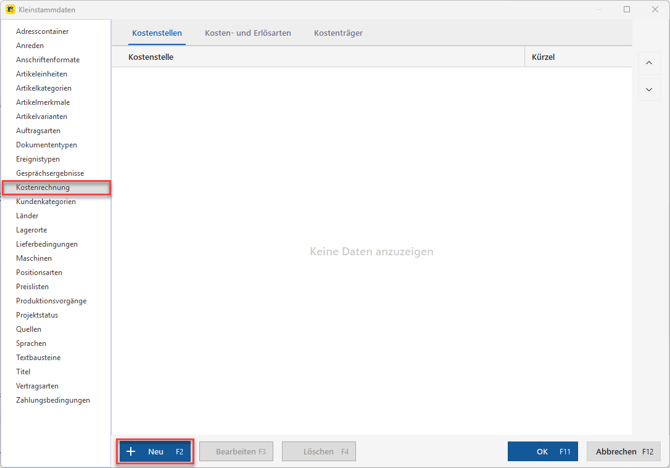Viewport: 670px width, 468px height.
Task: Select Ereignistypen in the sidebar
Action: coord(38,159)
